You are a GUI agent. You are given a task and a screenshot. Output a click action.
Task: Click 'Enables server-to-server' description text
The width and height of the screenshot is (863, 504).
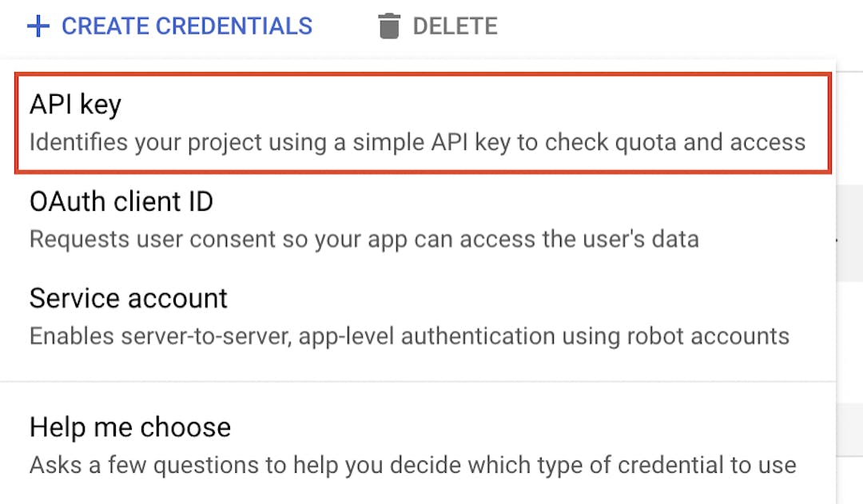pos(408,335)
